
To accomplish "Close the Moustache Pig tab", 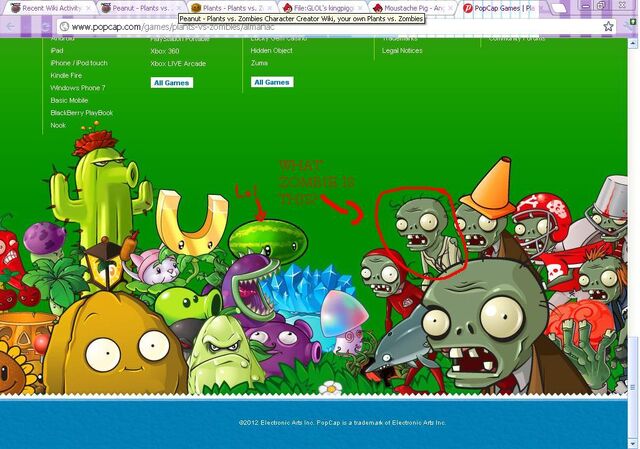I will pyautogui.click(x=451, y=8).
